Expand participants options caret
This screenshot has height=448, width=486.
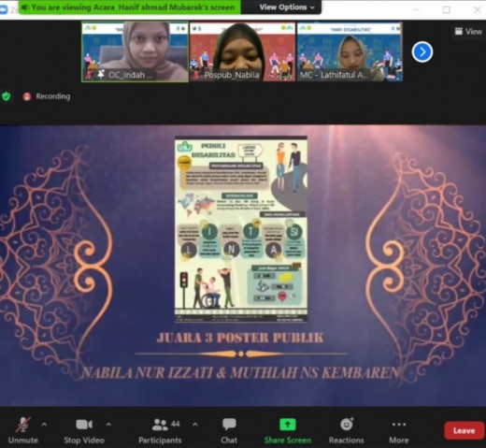click(x=195, y=425)
